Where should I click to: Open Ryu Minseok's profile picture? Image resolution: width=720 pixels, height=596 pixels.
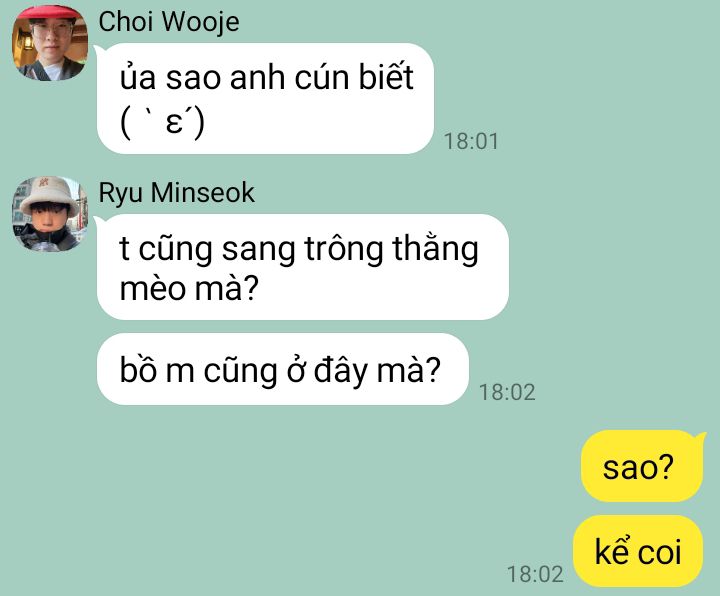coord(50,214)
